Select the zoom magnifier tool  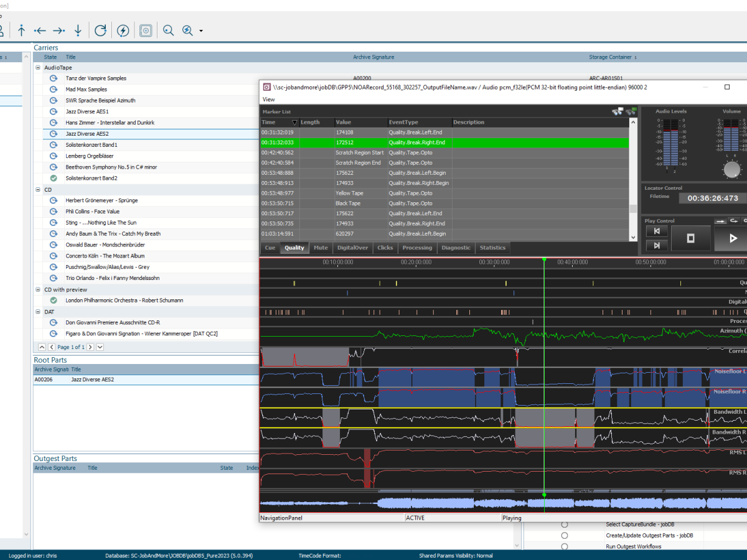[168, 30]
